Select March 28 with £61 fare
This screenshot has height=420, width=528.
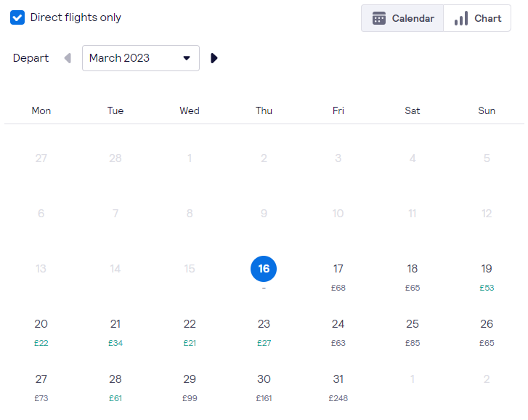tap(115, 387)
